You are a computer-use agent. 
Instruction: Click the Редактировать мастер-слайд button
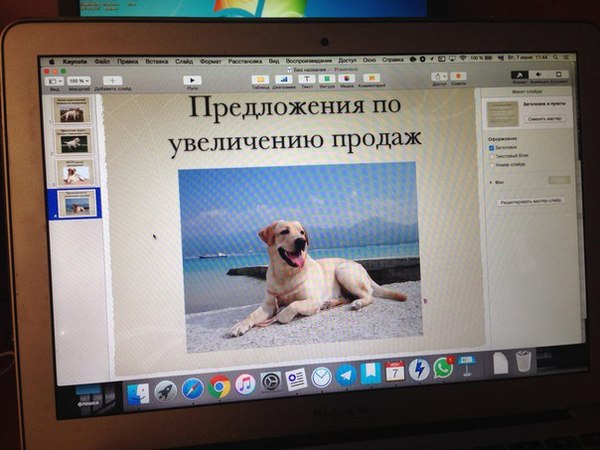(531, 201)
